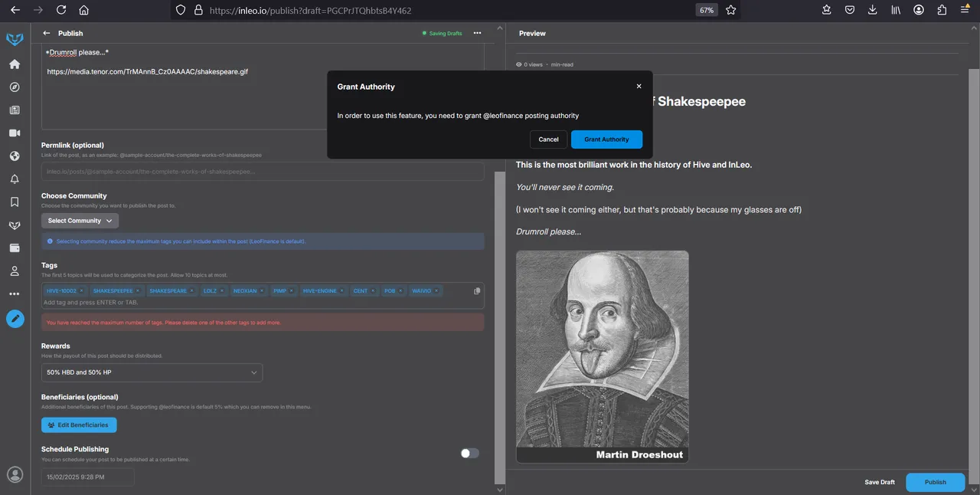Click the Permlink input field
The image size is (980, 495).
coord(263,172)
